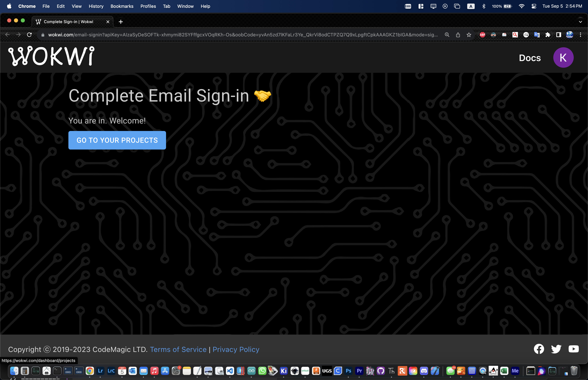The image size is (588, 380).
Task: Click the red magnifier search extension
Action: 515,35
